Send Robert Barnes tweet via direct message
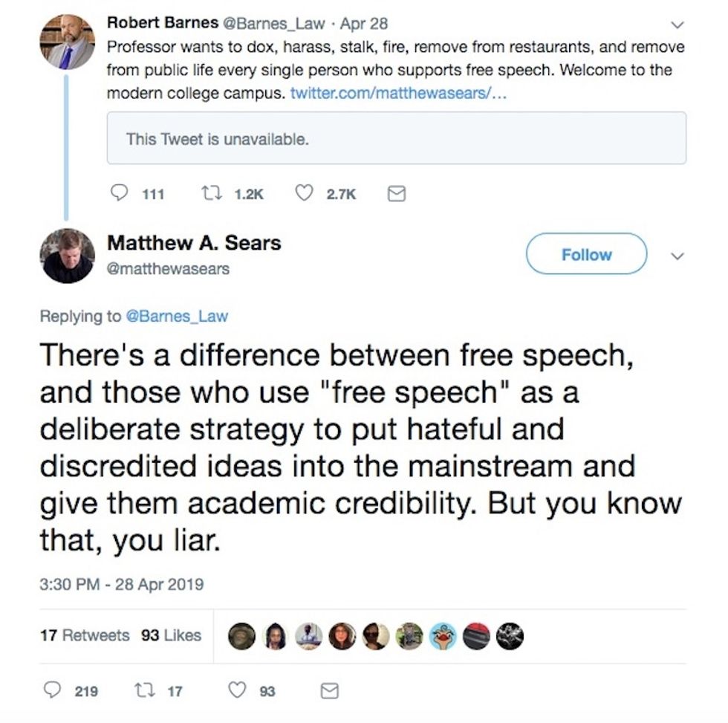Image resolution: width=728 pixels, height=723 pixels. [397, 193]
